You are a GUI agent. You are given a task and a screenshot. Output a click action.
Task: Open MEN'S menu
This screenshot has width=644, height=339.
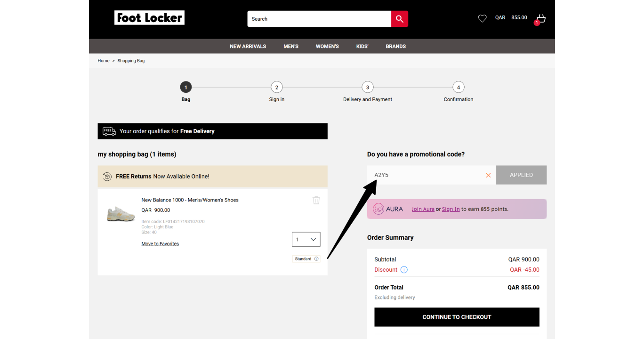tap(291, 46)
